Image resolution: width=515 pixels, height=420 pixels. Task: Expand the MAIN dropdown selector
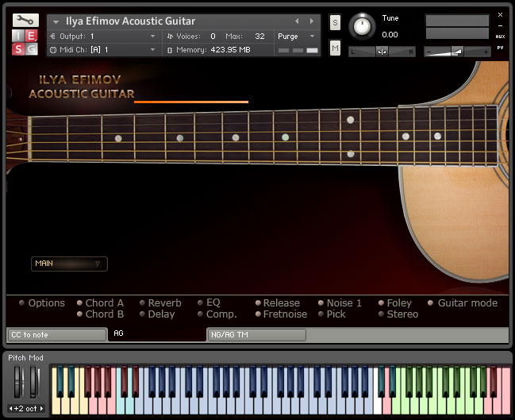[68, 264]
